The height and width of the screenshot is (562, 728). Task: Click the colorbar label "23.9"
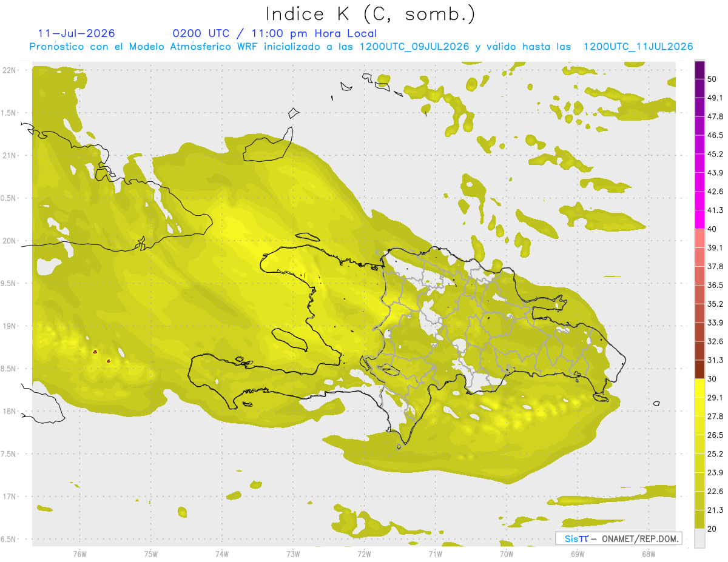(715, 473)
